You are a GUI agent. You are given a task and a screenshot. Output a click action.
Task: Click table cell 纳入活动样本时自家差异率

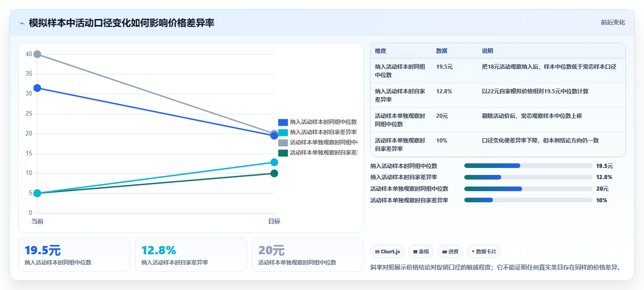click(400, 95)
